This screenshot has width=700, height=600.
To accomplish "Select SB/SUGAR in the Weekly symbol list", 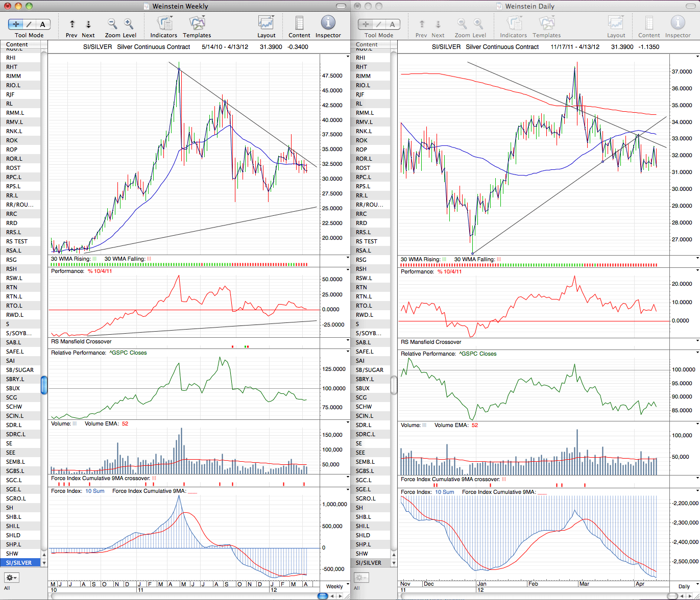I will (x=20, y=370).
